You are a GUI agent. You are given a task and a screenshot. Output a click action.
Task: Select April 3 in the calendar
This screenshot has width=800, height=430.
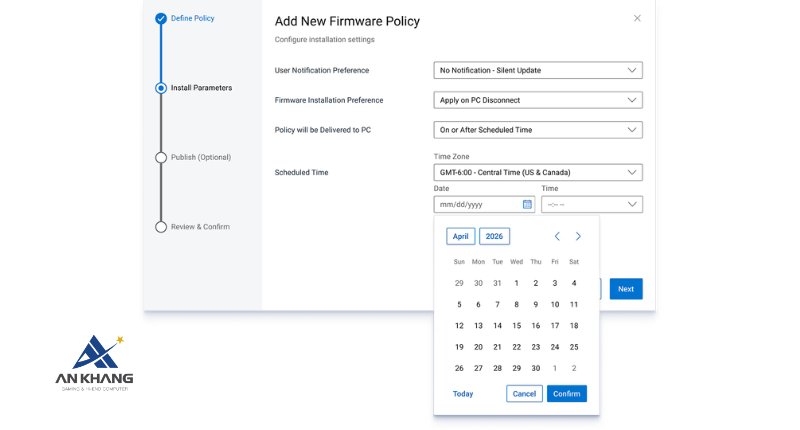tap(555, 283)
